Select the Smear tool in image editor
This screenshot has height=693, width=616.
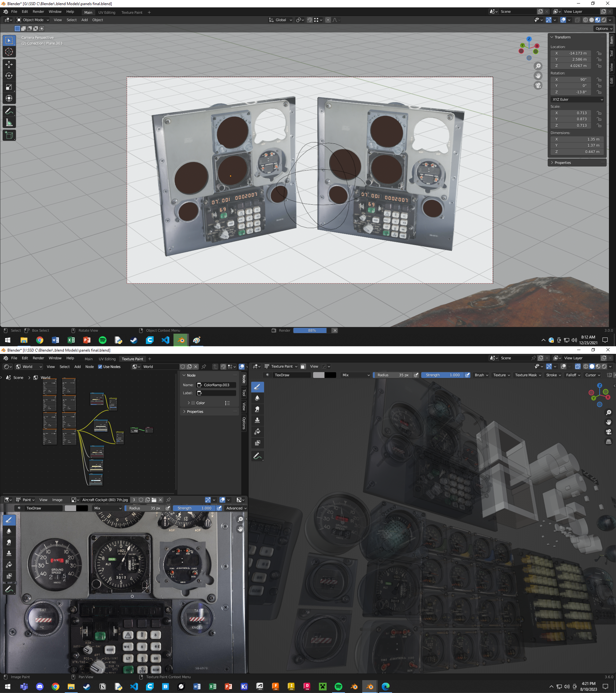click(9, 542)
